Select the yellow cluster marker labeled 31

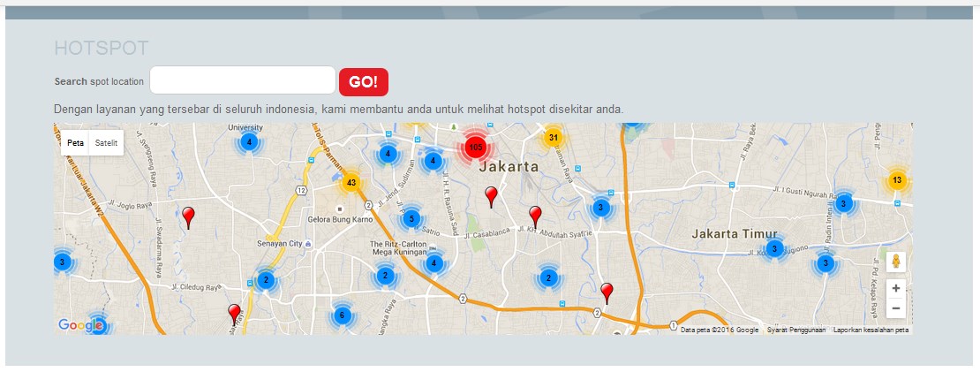(x=553, y=137)
